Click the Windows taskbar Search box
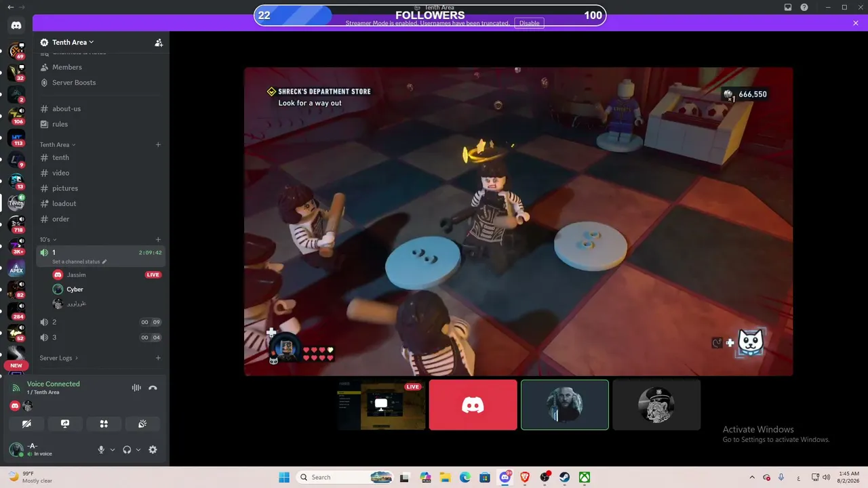This screenshot has height=488, width=868. coord(346,477)
